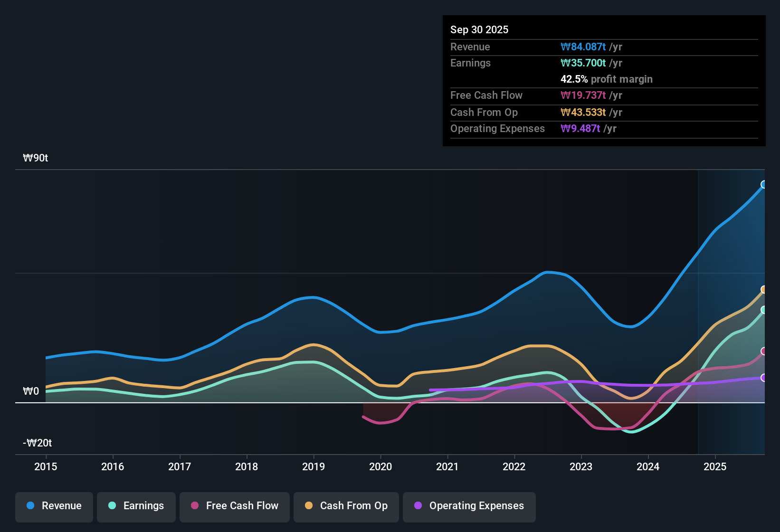This screenshot has width=780, height=532.
Task: Click the Revenue value ₩84.087t
Action: click(x=583, y=47)
